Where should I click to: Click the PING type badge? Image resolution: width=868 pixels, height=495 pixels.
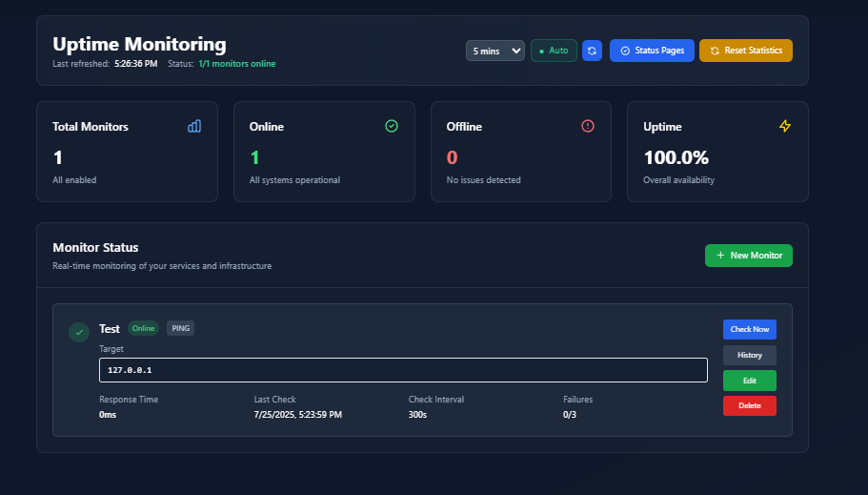click(180, 328)
